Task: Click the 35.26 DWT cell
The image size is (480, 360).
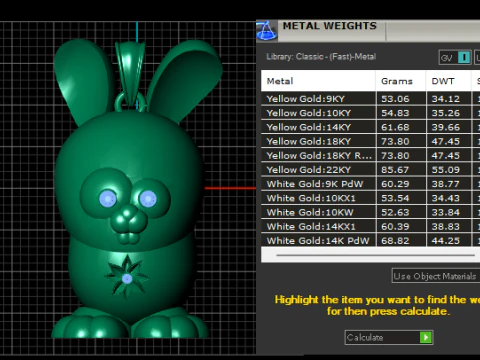Action: (449, 113)
